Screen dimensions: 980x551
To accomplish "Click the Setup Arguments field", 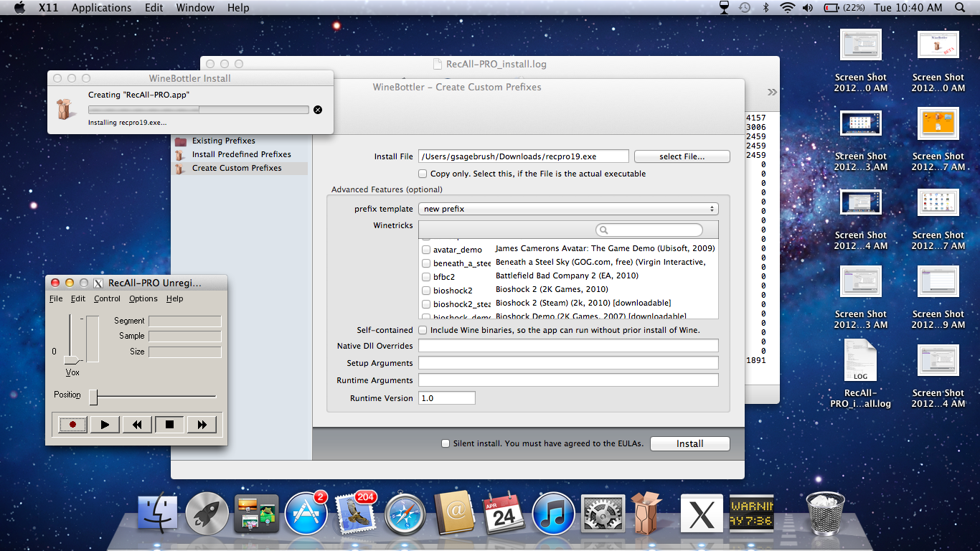I will 568,363.
